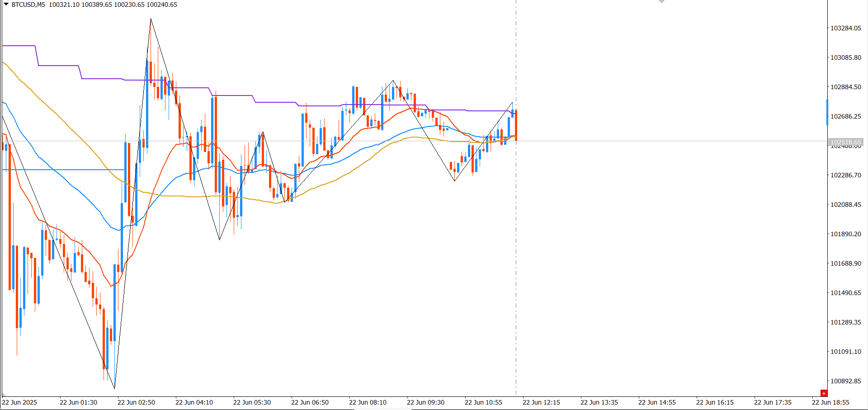Click the 22 Jun 14:55 time label
The image size is (868, 410).
point(657,402)
